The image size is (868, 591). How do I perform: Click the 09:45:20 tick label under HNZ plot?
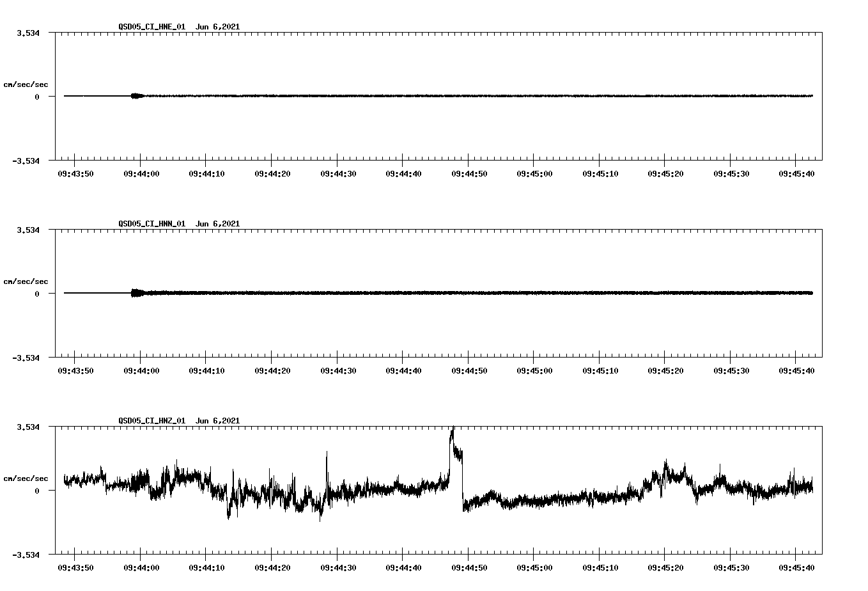[x=665, y=567]
